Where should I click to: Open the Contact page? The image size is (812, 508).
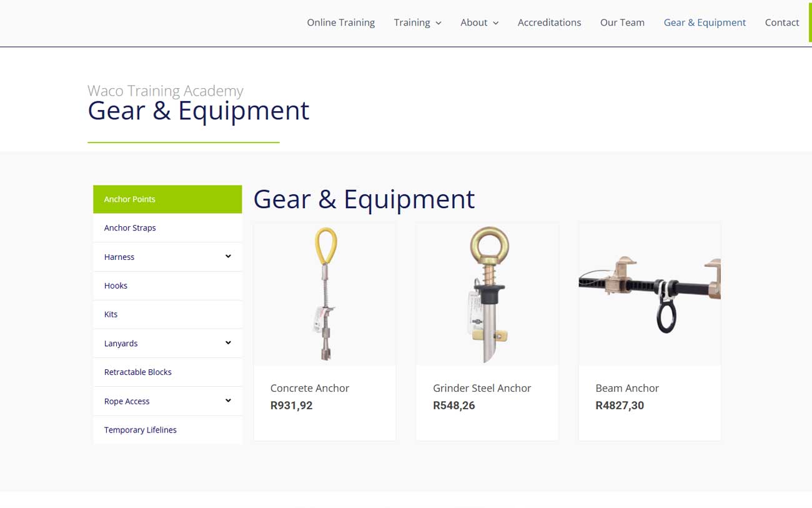click(782, 22)
